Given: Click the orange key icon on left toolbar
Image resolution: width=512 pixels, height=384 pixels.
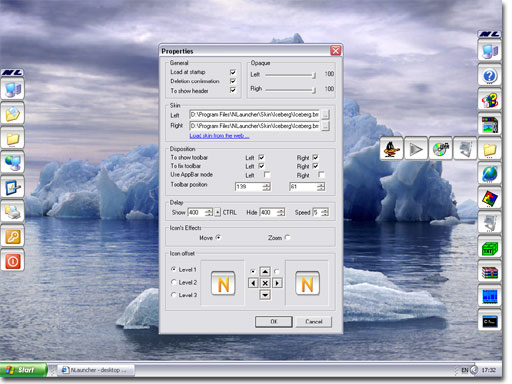Looking at the screenshot, I should 13,236.
